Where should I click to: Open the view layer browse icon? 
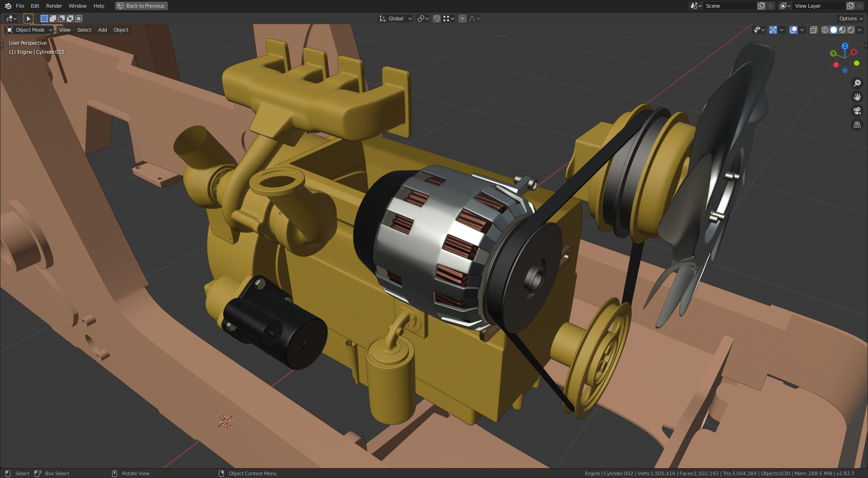click(785, 6)
